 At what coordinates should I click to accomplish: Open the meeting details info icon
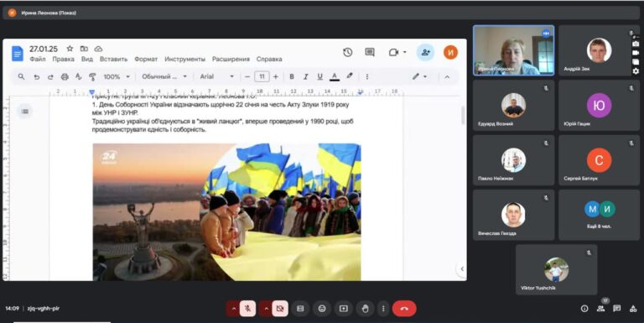[584, 309]
